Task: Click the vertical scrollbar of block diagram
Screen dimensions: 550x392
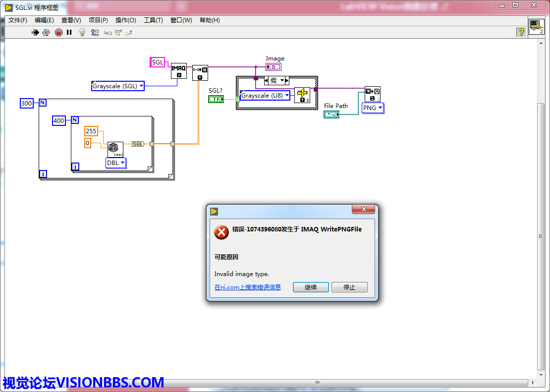Action: click(x=541, y=236)
